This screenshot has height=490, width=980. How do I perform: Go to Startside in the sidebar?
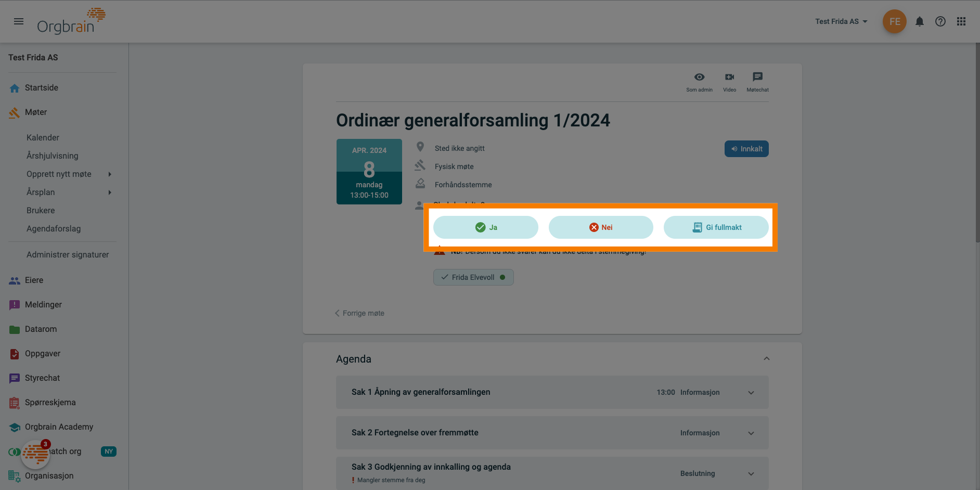coord(42,87)
